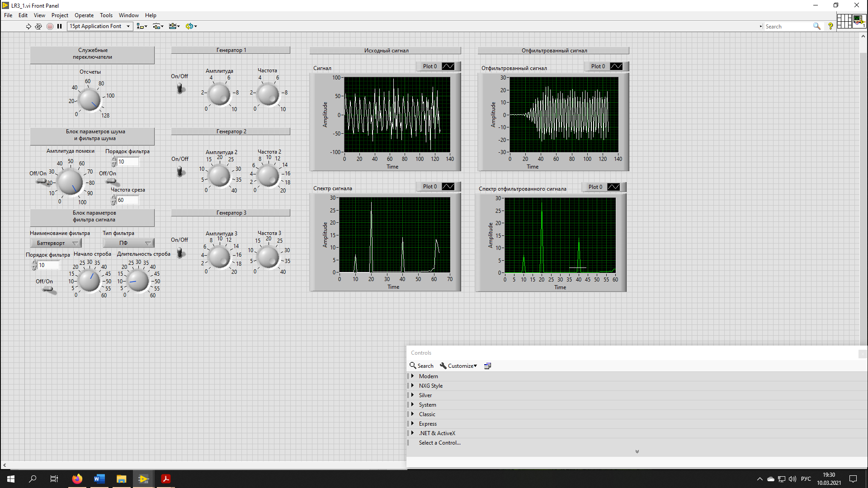Open the Operate menu
The height and width of the screenshot is (488, 868).
pos(84,15)
